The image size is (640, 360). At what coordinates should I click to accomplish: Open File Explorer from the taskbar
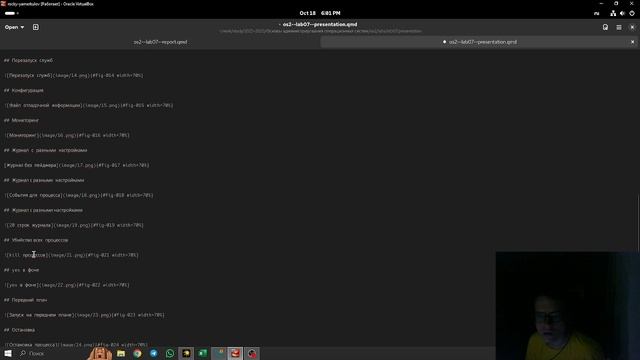coord(121,353)
